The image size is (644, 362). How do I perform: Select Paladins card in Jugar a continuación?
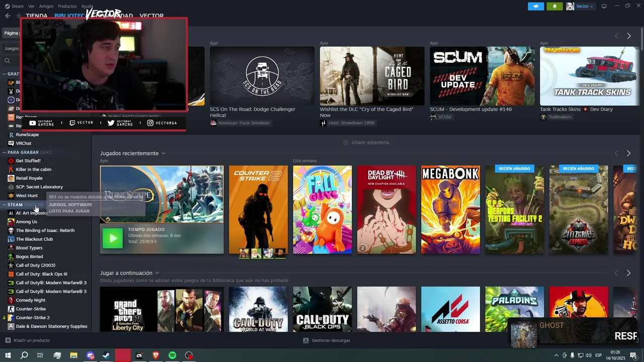tap(515, 309)
